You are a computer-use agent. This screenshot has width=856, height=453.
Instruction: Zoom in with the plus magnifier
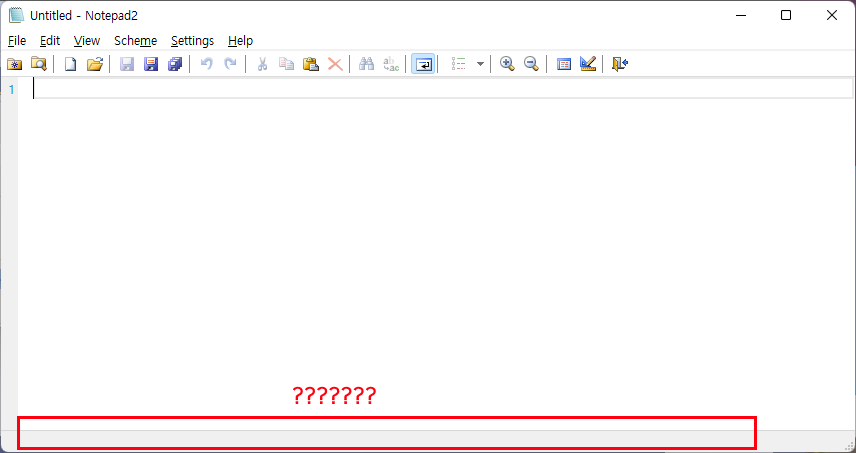[507, 64]
